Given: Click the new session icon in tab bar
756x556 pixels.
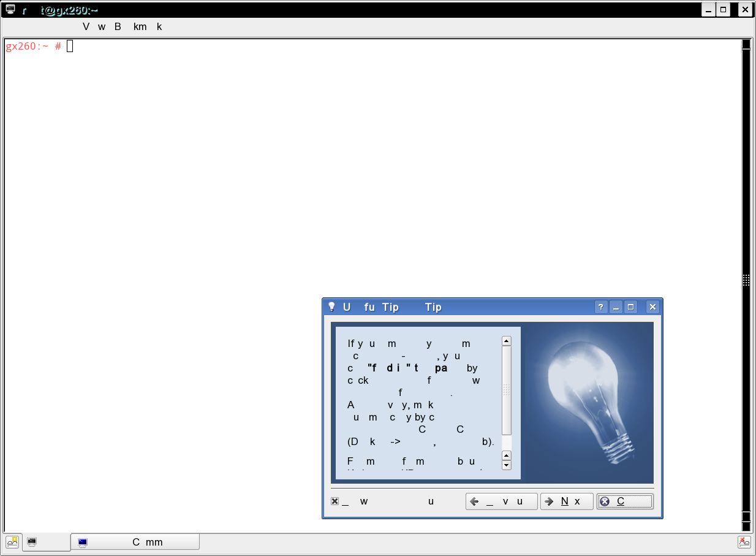Looking at the screenshot, I should 12,542.
